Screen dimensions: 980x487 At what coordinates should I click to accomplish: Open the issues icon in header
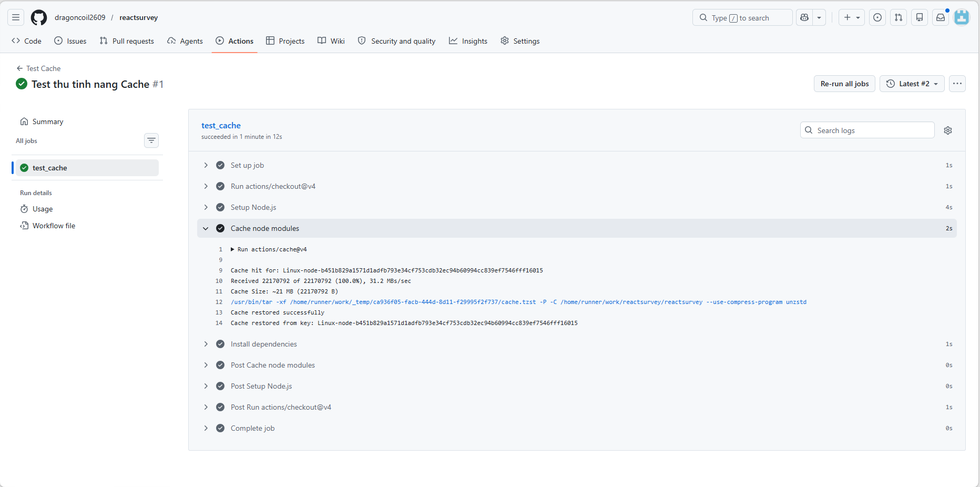[x=877, y=17]
